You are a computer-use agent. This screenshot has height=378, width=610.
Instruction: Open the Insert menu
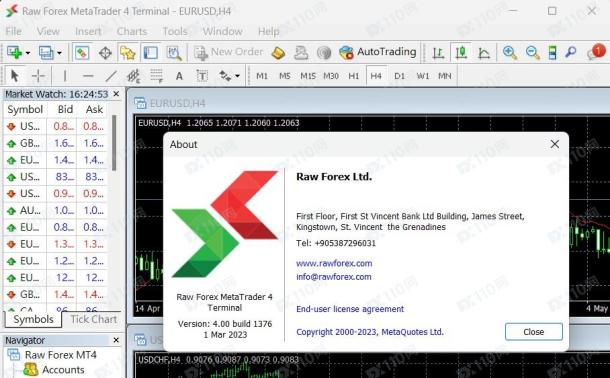click(x=88, y=31)
